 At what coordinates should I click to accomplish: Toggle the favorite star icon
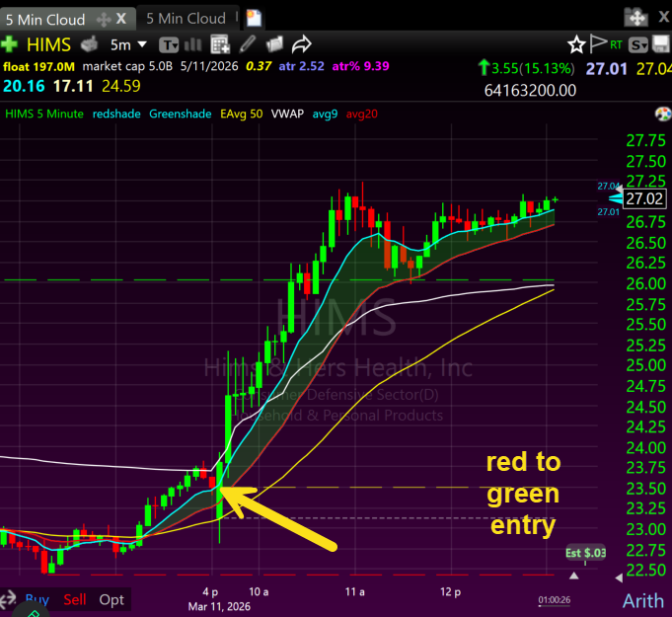click(576, 44)
